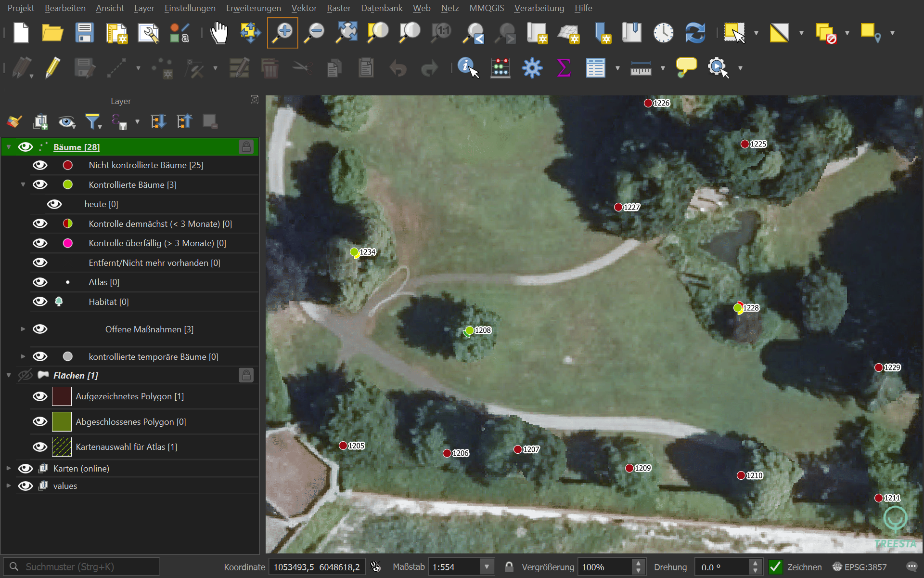
Task: Show the Flächen layer group
Action: [x=25, y=375]
